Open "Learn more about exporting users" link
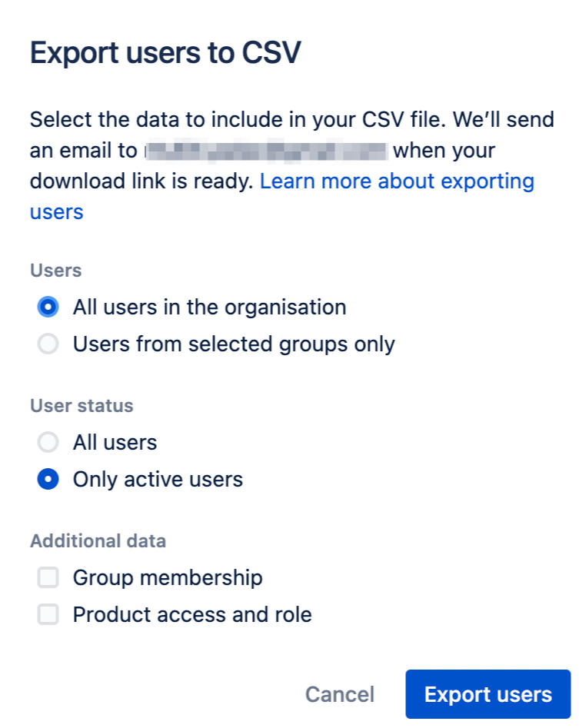This screenshot has height=728, width=579. tap(397, 182)
